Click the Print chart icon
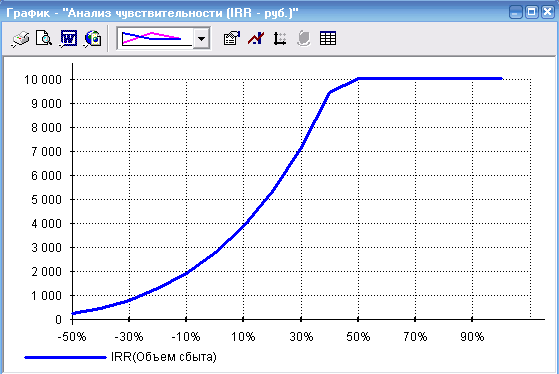Viewport: 559px width, 374px height. (x=21, y=39)
